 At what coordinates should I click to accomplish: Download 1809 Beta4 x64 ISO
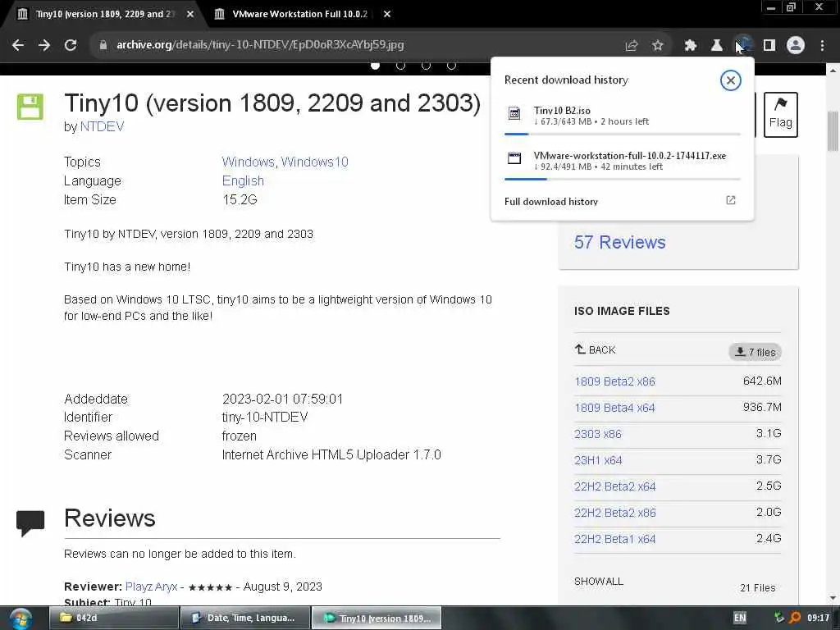pyautogui.click(x=614, y=408)
